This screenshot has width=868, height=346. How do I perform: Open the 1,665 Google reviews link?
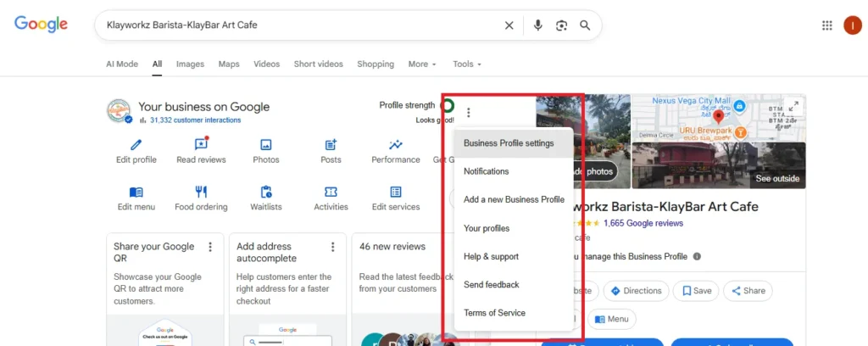(x=643, y=223)
